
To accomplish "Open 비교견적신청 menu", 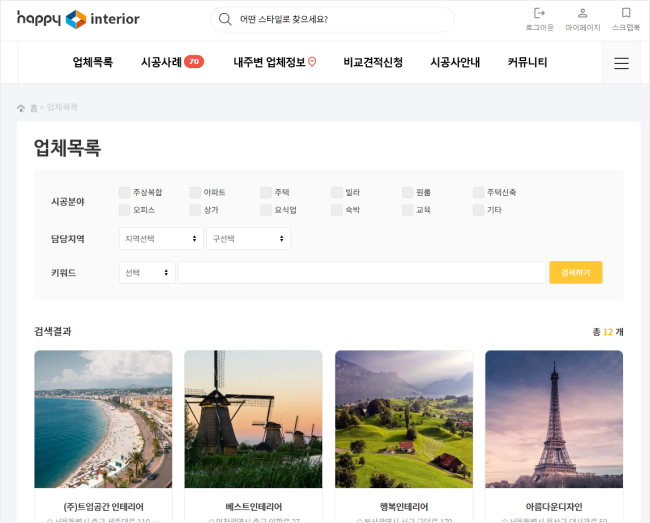I will pyautogui.click(x=373, y=62).
